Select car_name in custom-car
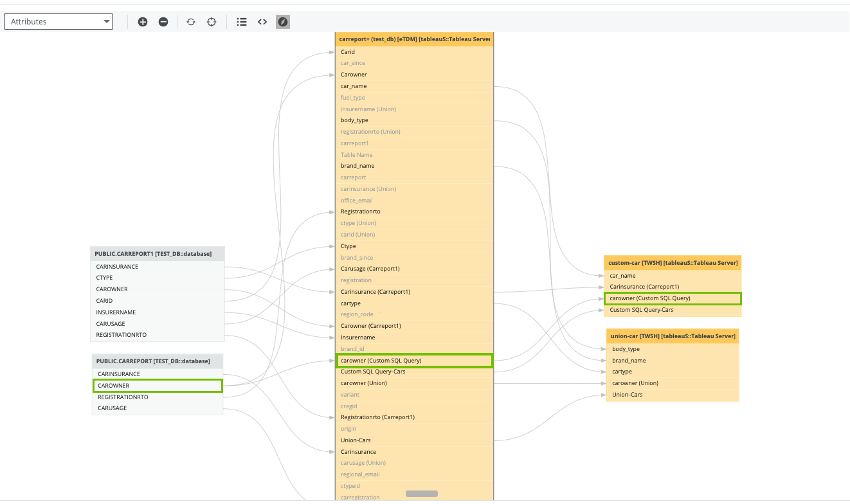The image size is (850, 504). 673,276
